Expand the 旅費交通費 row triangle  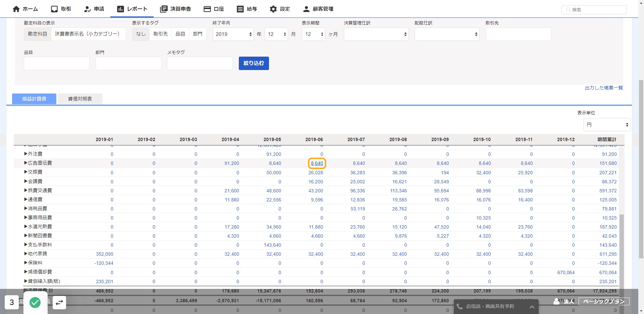26,190
